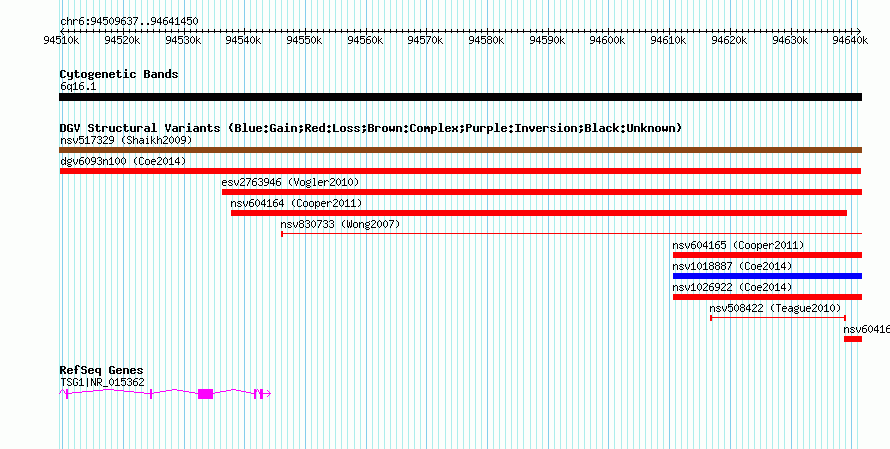Click the 94590k ruler label
Screen dimensions: 890x449
point(547,40)
